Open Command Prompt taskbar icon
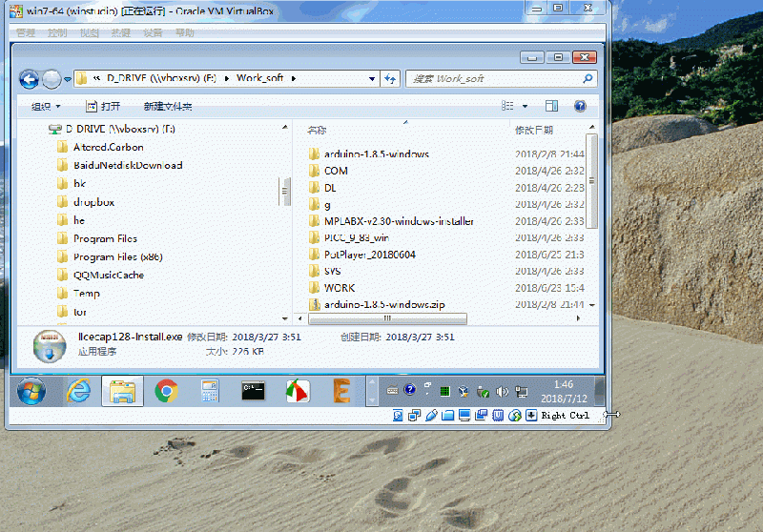763x532 pixels. [x=254, y=391]
